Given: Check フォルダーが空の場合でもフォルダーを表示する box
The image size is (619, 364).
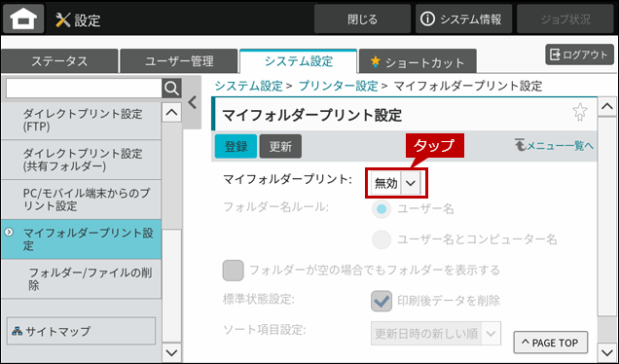Looking at the screenshot, I should pyautogui.click(x=233, y=270).
